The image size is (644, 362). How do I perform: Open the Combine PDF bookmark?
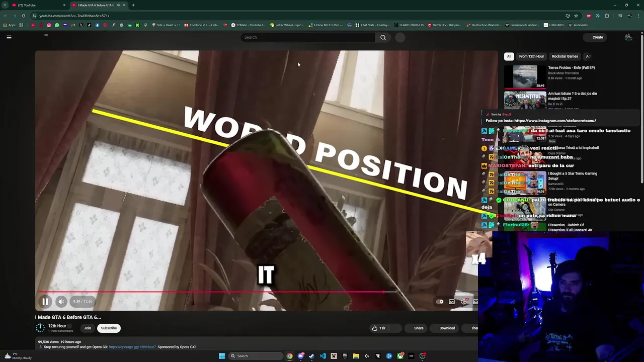(x=202, y=25)
